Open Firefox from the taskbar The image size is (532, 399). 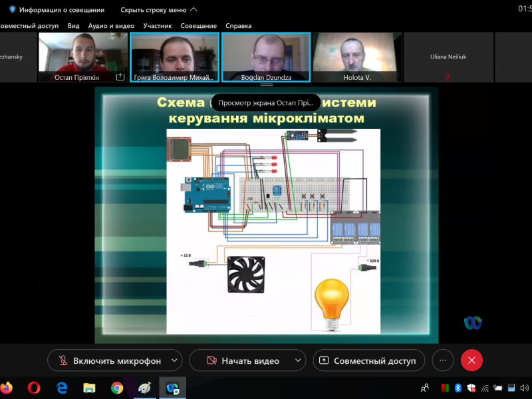coord(6,387)
